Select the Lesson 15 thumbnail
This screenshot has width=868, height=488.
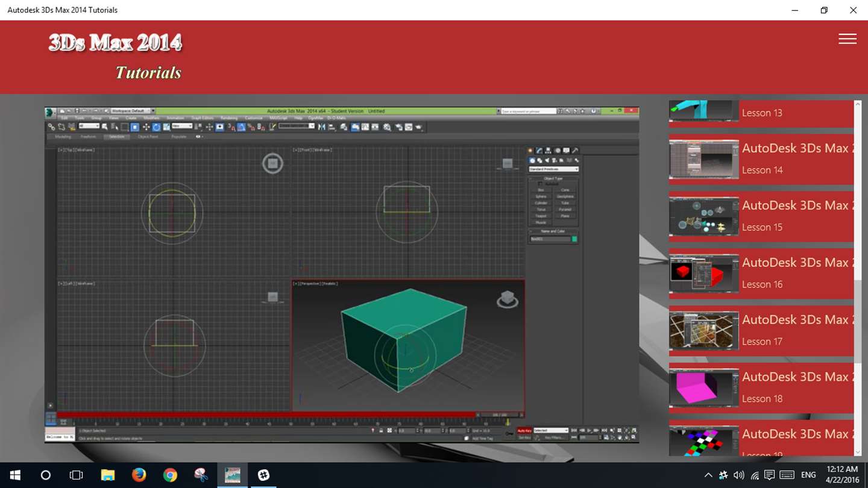point(704,217)
